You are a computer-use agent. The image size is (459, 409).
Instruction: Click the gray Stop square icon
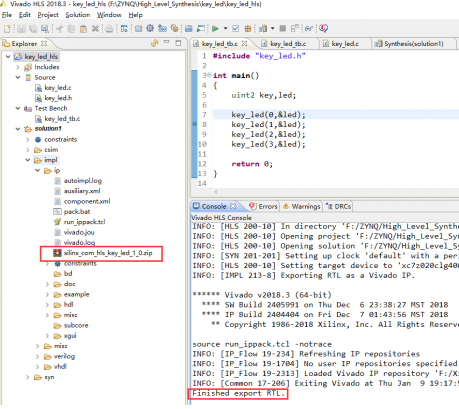283,29
